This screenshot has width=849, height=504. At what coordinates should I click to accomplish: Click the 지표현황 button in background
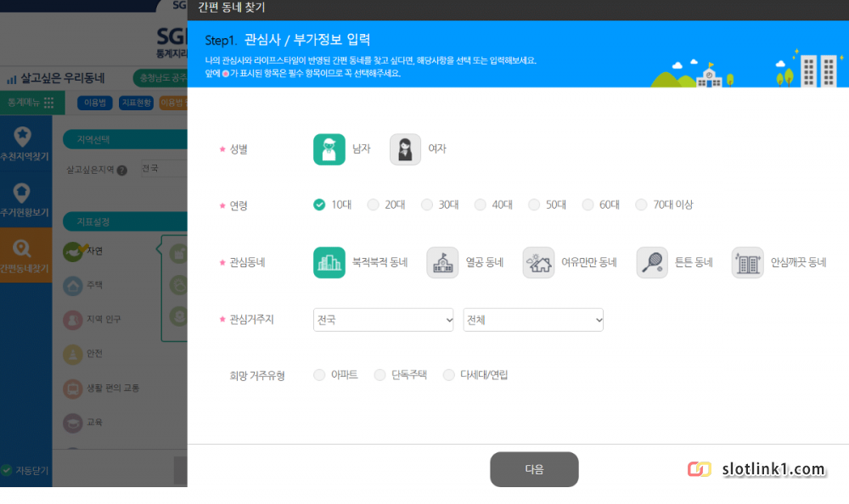(137, 103)
